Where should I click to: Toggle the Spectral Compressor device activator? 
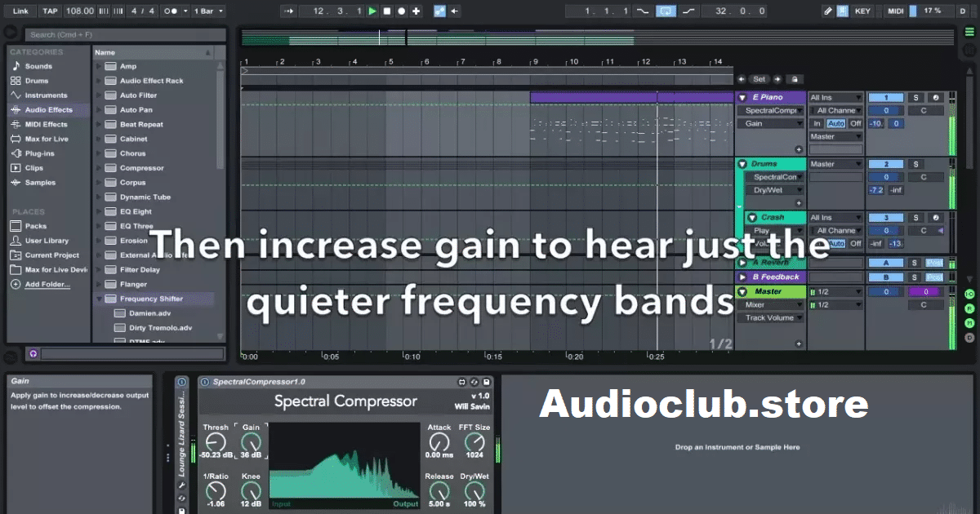click(204, 382)
